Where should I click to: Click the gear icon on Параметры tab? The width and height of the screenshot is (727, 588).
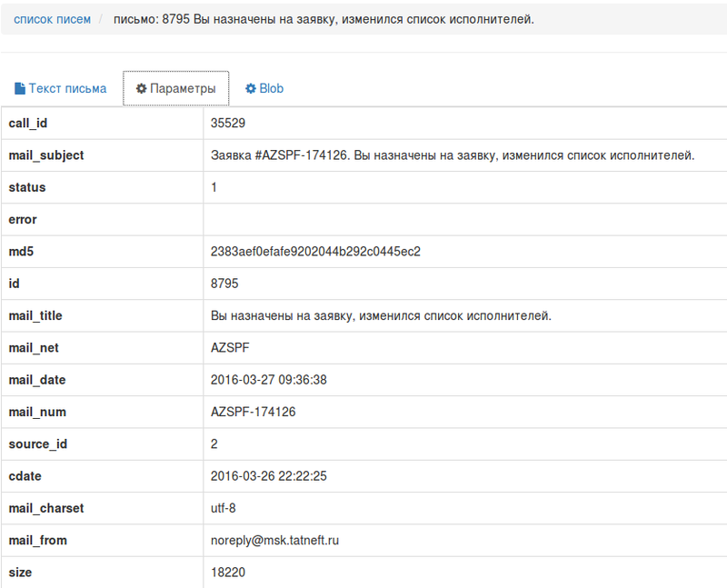[141, 89]
